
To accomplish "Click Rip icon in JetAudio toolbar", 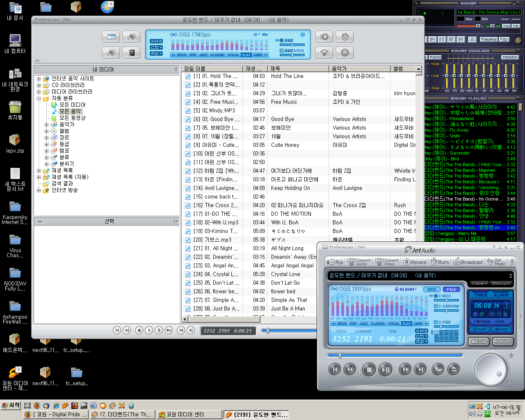I will tap(335, 262).
